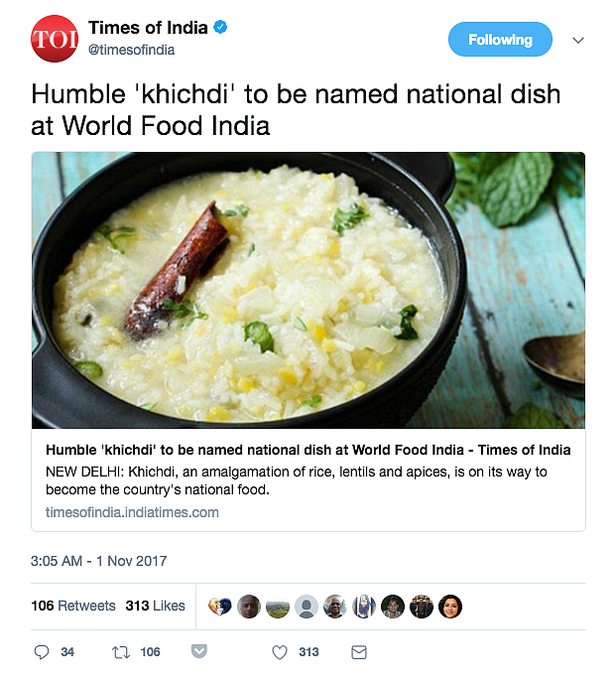The width and height of the screenshot is (616, 683).
Task: Retweet this khichdi tweet
Action: [x=121, y=652]
